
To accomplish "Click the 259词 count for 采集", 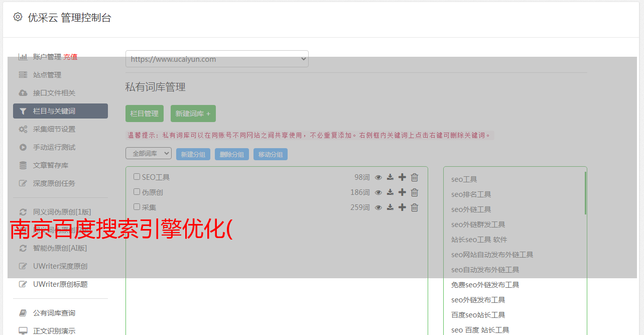I will tap(360, 207).
